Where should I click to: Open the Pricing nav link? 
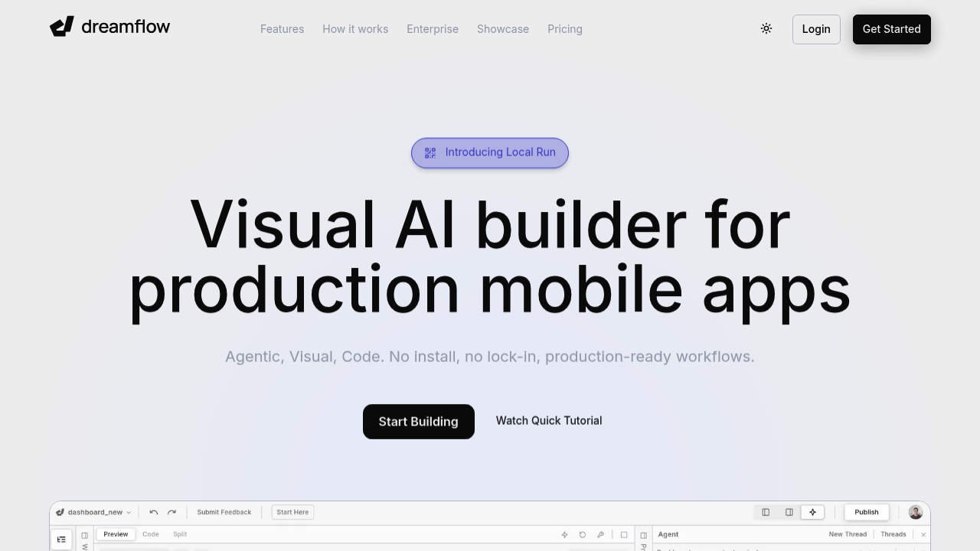[565, 29]
